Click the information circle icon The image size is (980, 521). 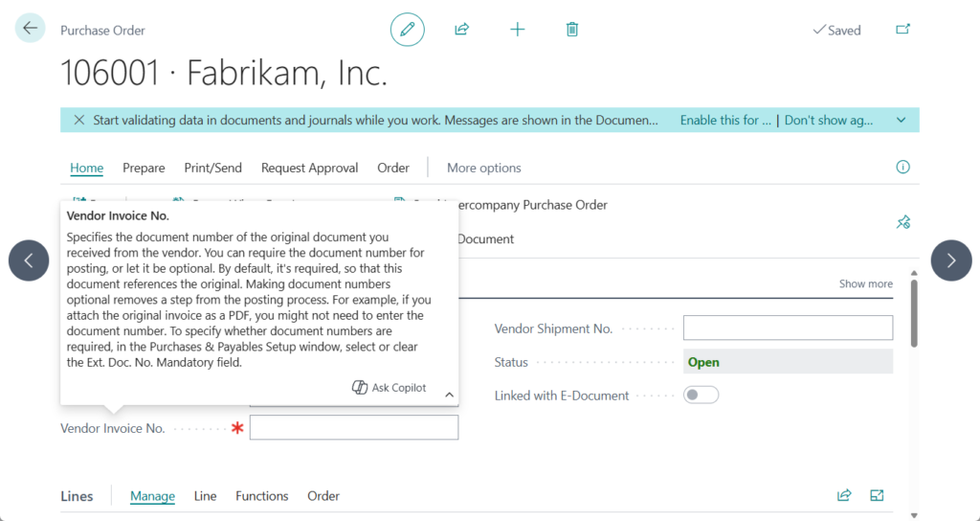pyautogui.click(x=902, y=167)
